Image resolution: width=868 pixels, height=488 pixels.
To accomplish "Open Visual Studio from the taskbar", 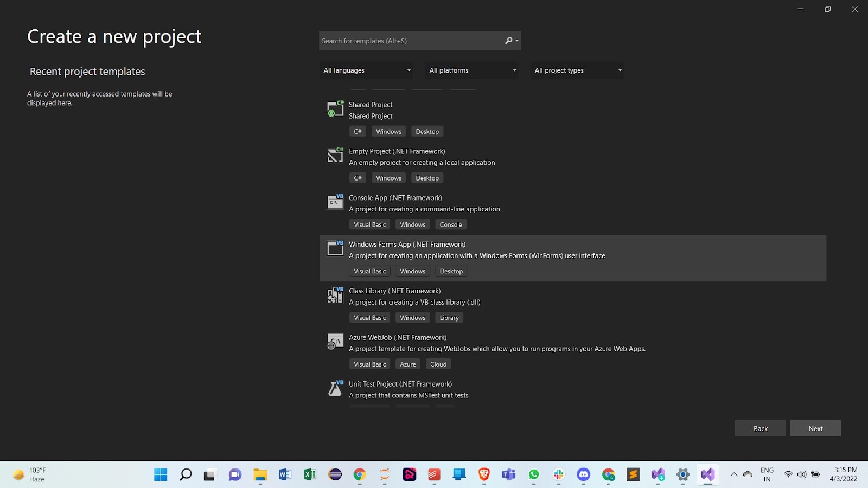I will pyautogui.click(x=707, y=474).
